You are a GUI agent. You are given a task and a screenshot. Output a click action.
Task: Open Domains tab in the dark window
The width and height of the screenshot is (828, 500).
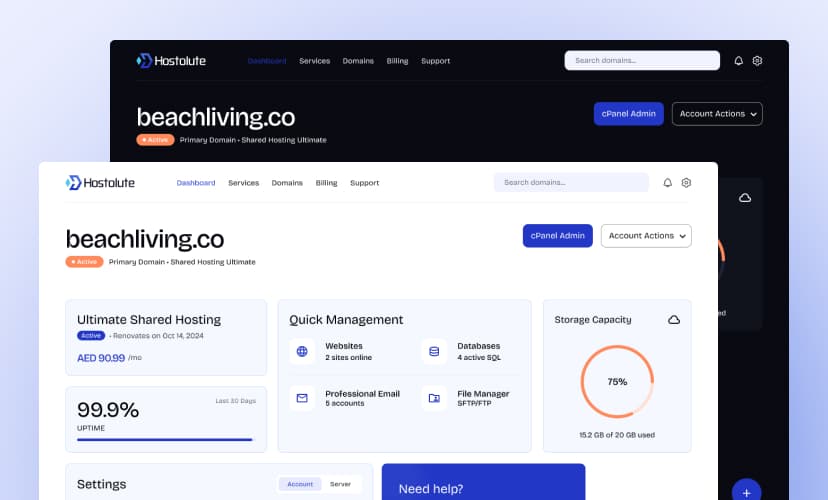click(358, 61)
